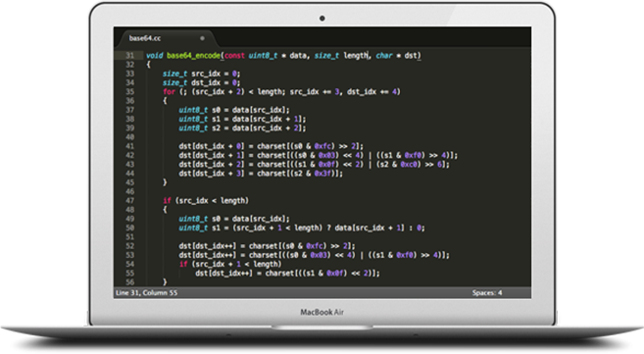This screenshot has width=644, height=354.
Task: Click the 'if' keyword on line 47
Action: click(x=167, y=200)
